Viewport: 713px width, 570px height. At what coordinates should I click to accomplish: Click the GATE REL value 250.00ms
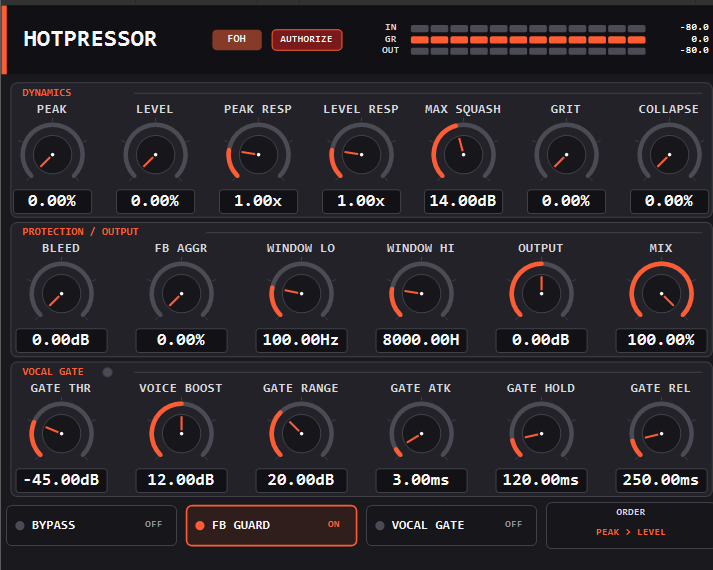(x=661, y=480)
